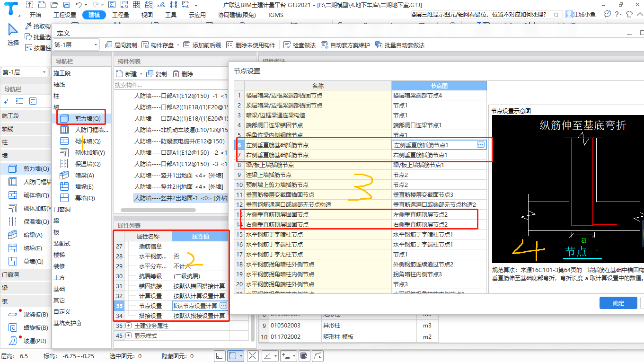Open ellipsis button in 节点设置 property row

coord(223,306)
